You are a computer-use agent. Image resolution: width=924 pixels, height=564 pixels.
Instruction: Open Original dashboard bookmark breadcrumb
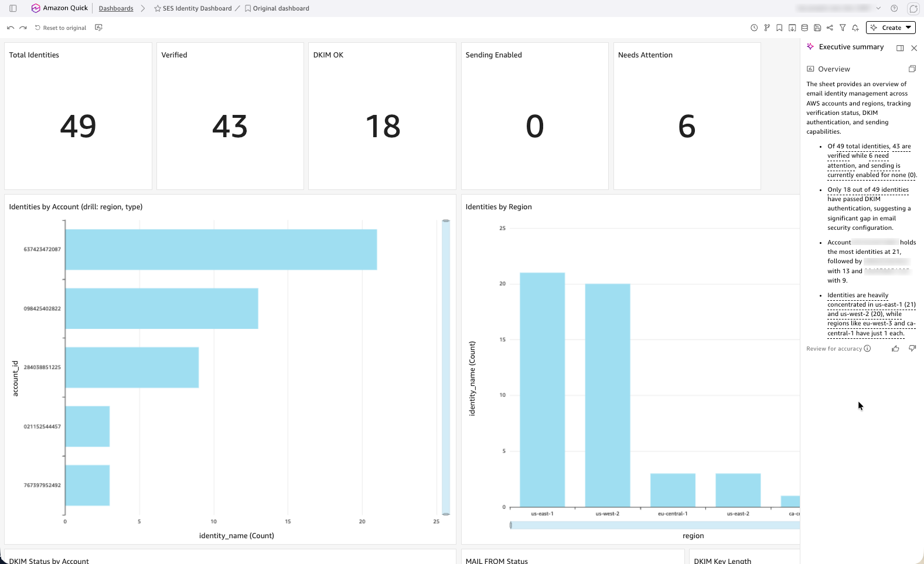[277, 8]
